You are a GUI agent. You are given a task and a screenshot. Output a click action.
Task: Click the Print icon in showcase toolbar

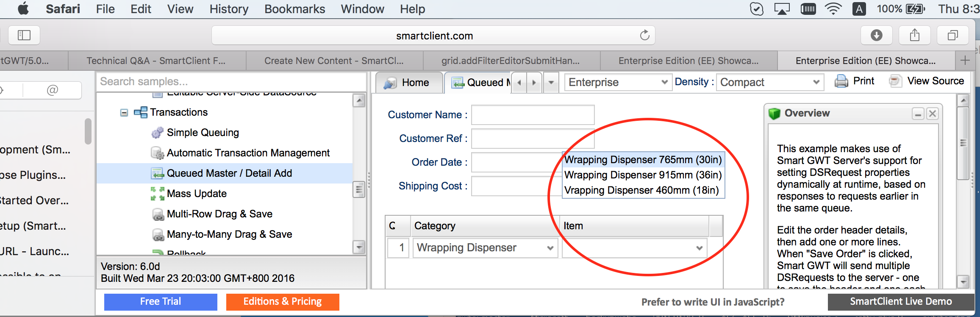point(854,81)
